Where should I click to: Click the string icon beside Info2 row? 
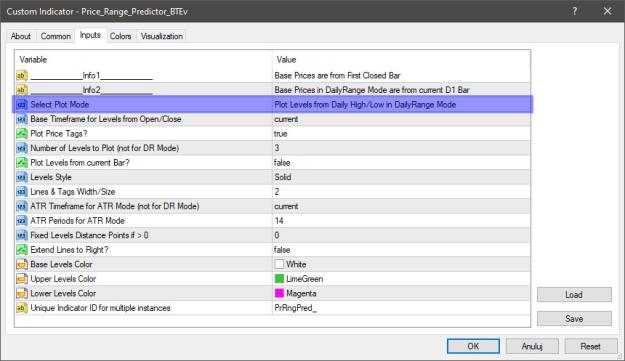(x=22, y=90)
